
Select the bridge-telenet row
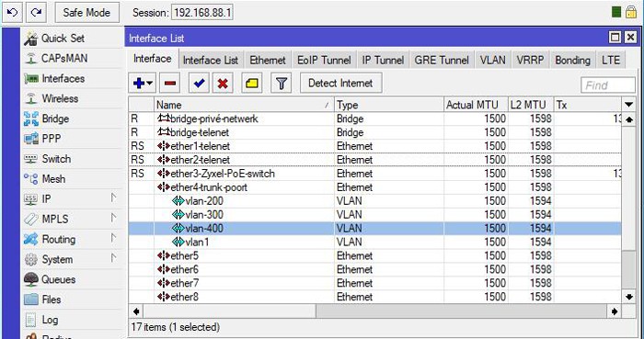pos(375,132)
